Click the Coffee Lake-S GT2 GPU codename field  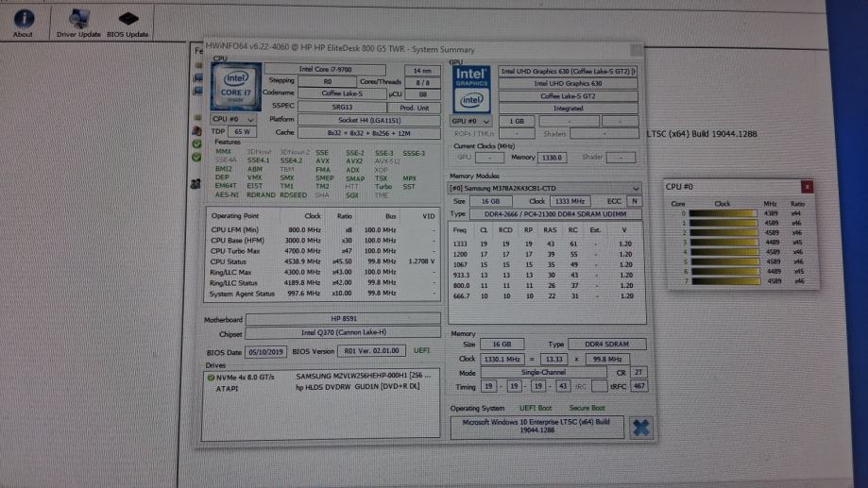tap(568, 95)
